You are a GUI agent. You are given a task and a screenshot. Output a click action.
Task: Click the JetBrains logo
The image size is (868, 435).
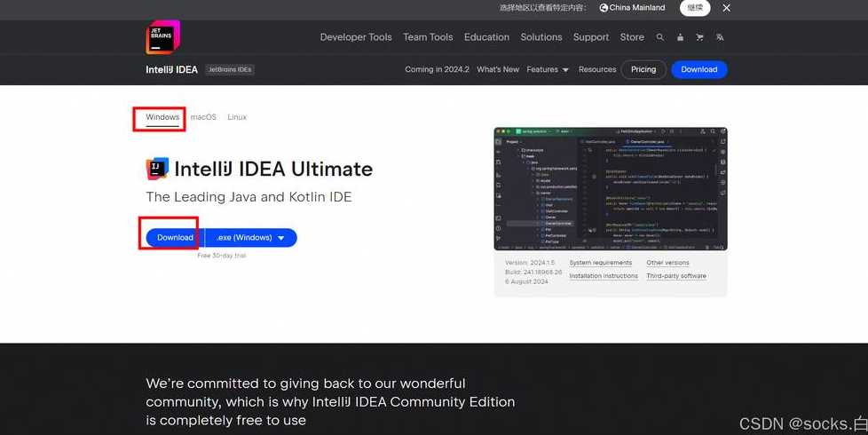pos(162,37)
